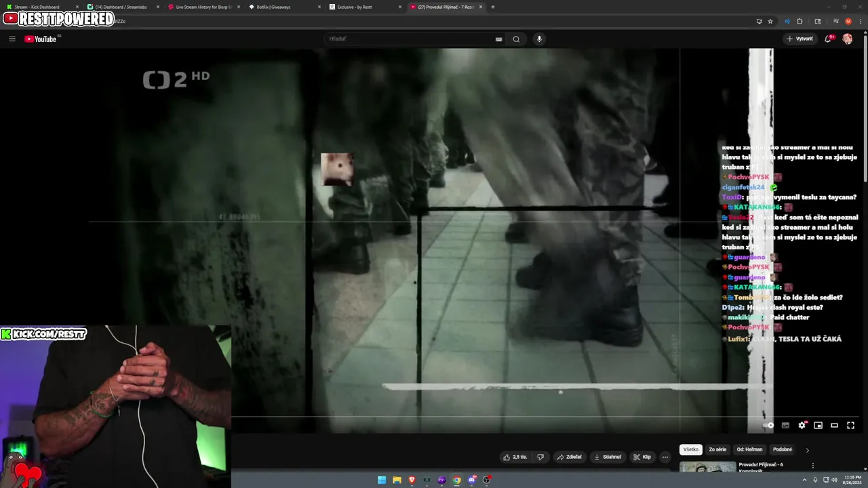This screenshot has width=868, height=488.
Task: Open options for Provedul Přijímač 6 video
Action: pyautogui.click(x=813, y=466)
